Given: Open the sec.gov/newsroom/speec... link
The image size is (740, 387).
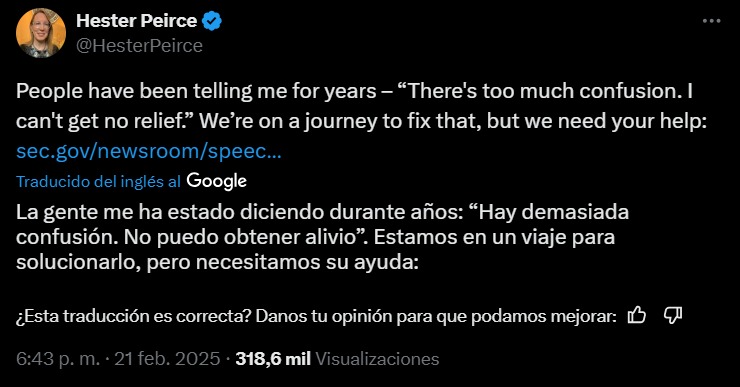Looking at the screenshot, I should click(x=149, y=151).
